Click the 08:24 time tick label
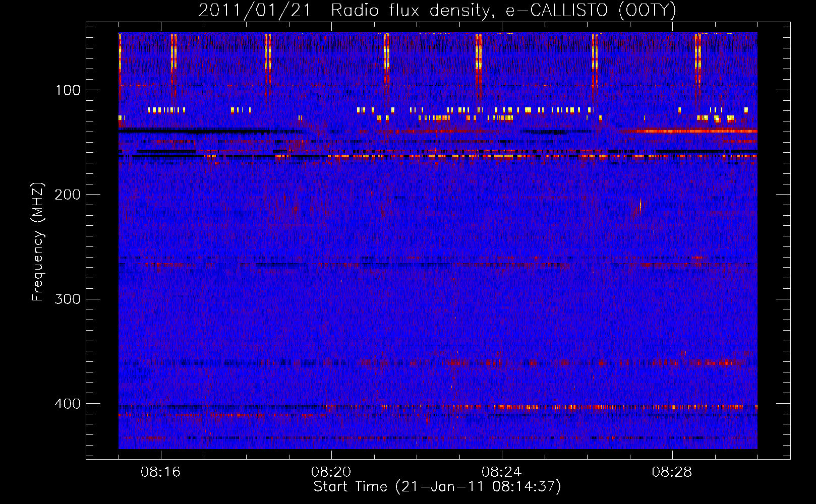This screenshot has height=504, width=816. (502, 472)
